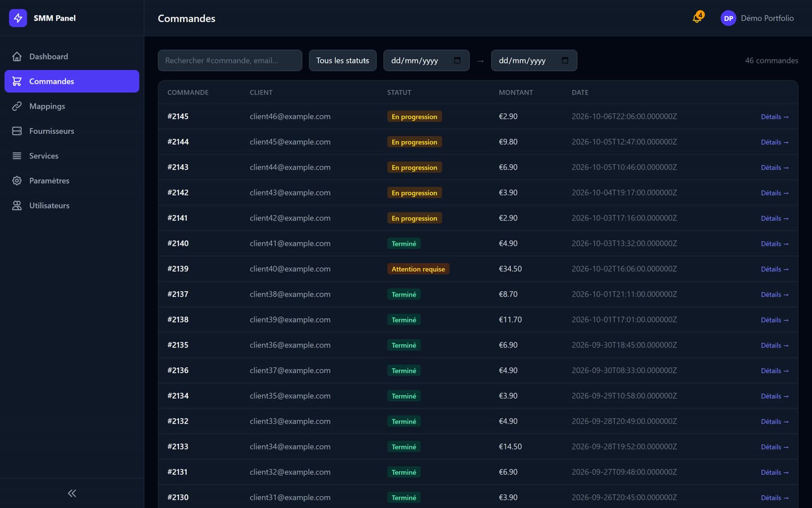Click date 2026-09-28T19:52:00.000000Z cell
812x508 pixels.
pos(624,447)
